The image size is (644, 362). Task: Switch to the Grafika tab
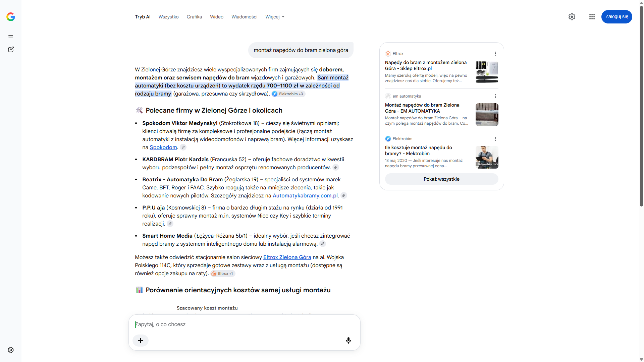pyautogui.click(x=194, y=17)
